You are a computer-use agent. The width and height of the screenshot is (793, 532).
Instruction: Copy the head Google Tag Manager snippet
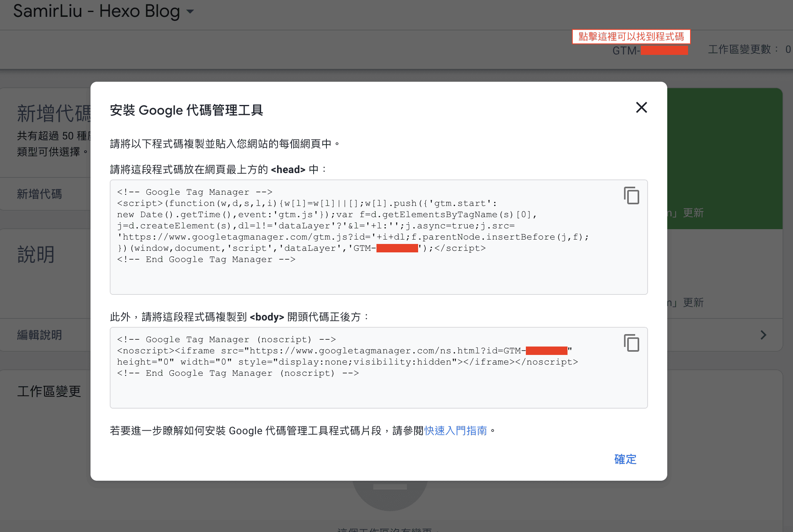click(x=631, y=195)
